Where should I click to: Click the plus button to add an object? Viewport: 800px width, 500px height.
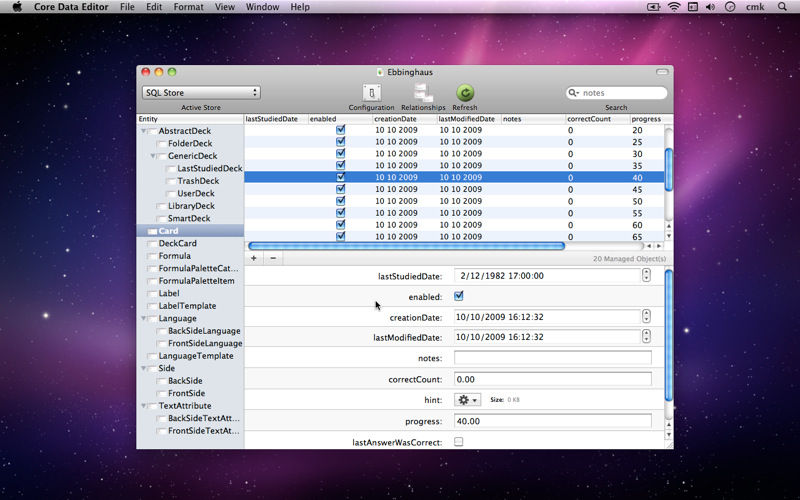[x=254, y=258]
